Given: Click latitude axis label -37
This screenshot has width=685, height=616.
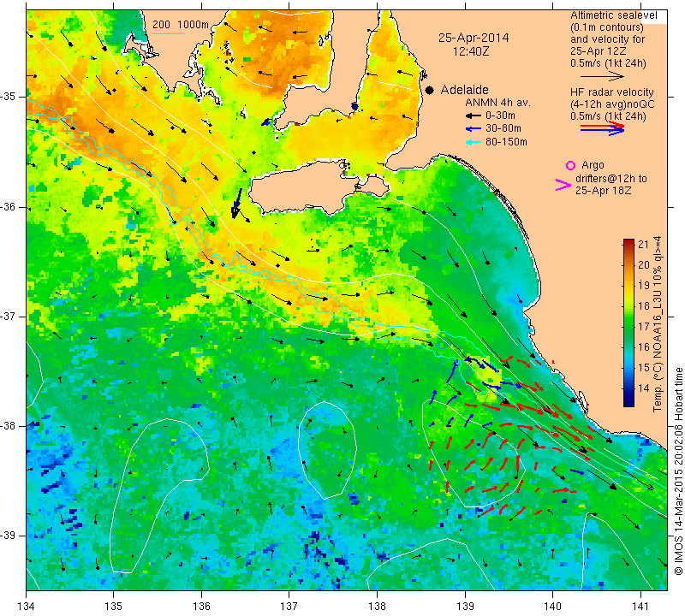Looking at the screenshot, I should pyautogui.click(x=9, y=316).
